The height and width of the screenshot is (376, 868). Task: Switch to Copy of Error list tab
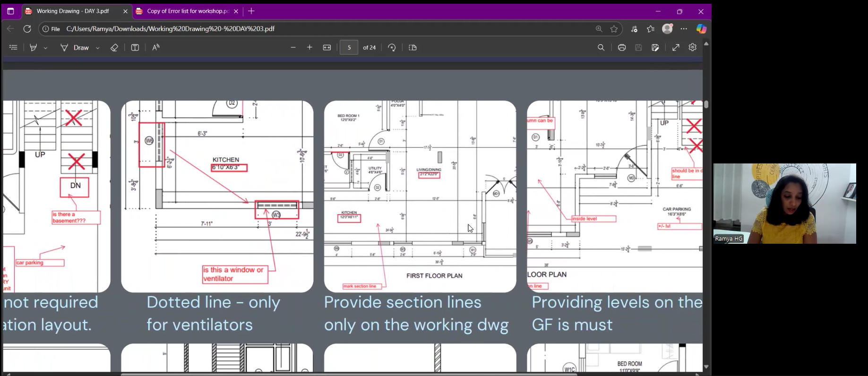182,11
